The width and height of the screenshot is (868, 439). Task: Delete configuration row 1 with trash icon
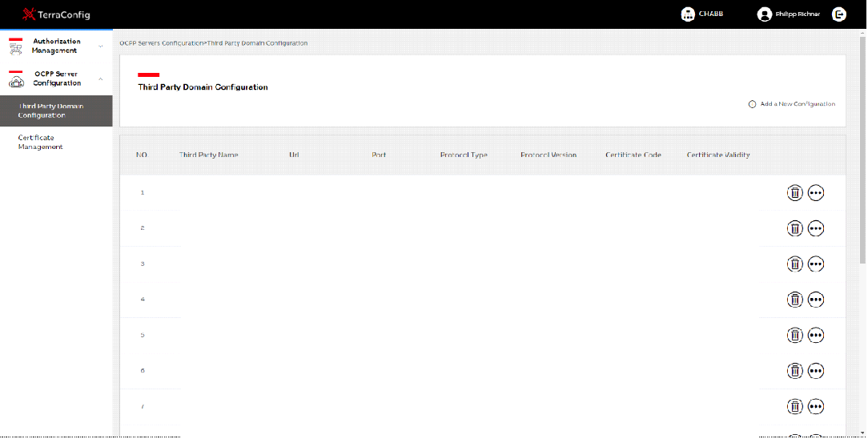click(794, 192)
